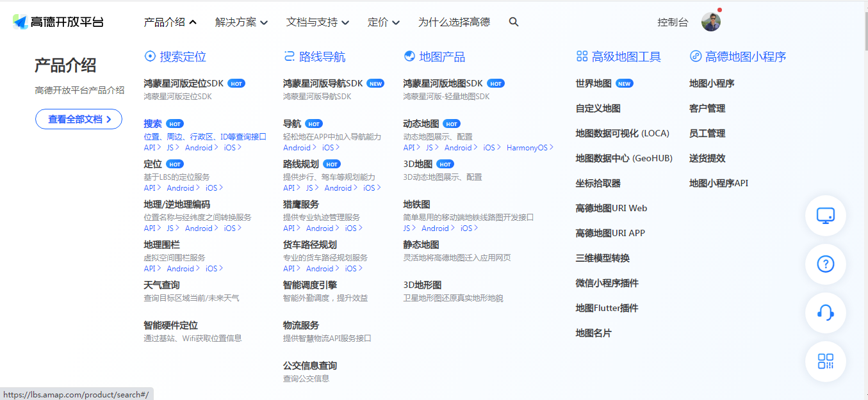Open 静态地图 product

pos(421,244)
